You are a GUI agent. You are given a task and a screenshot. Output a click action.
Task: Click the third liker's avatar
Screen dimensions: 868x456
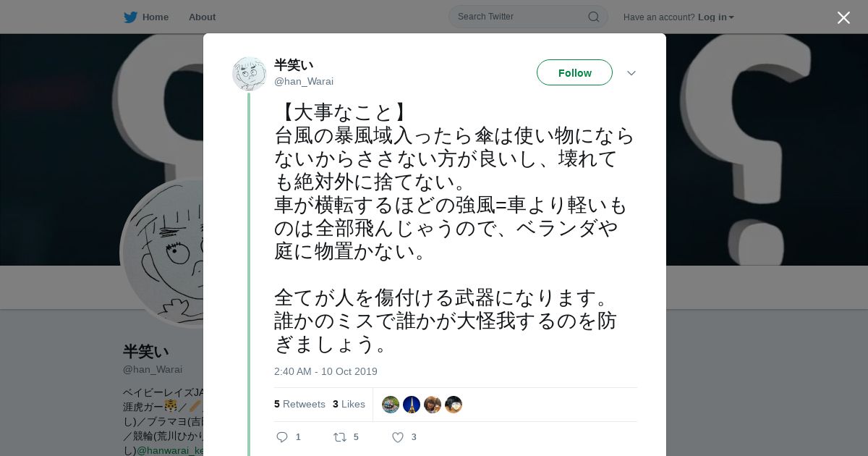tap(433, 405)
